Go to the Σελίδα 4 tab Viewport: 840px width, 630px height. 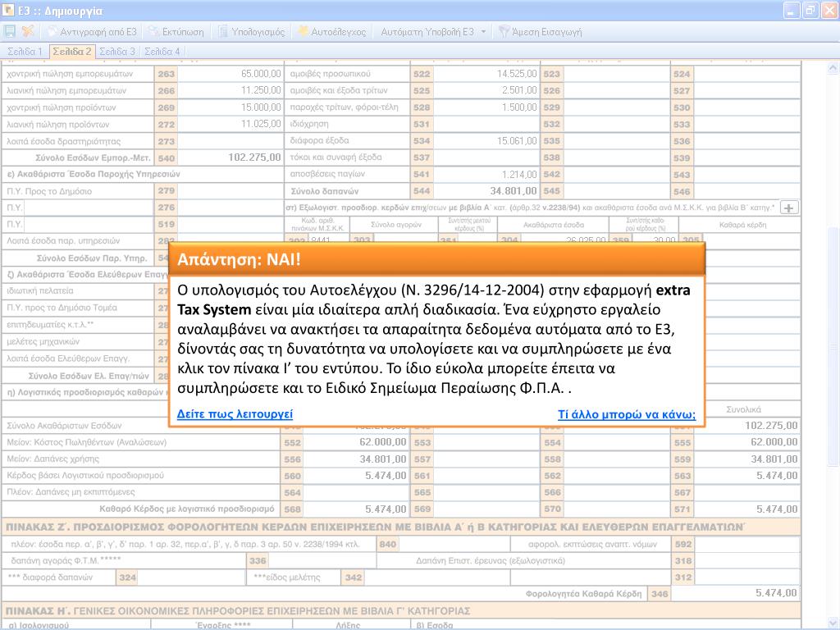point(162,52)
